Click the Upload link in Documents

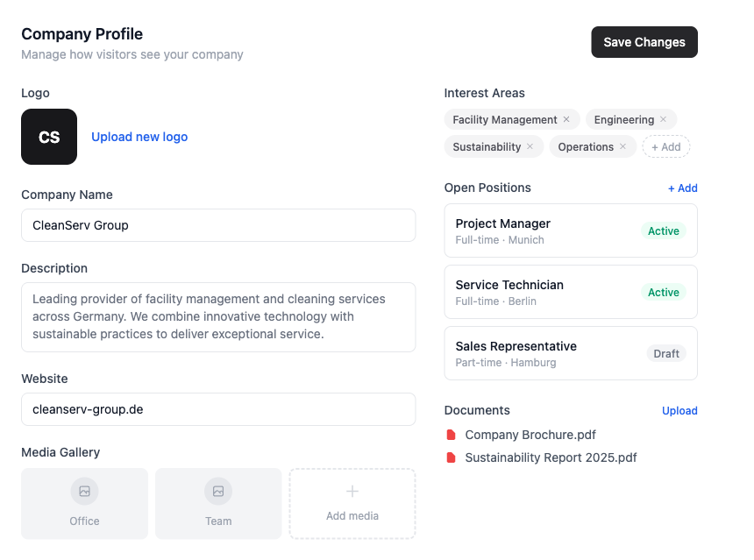point(679,410)
